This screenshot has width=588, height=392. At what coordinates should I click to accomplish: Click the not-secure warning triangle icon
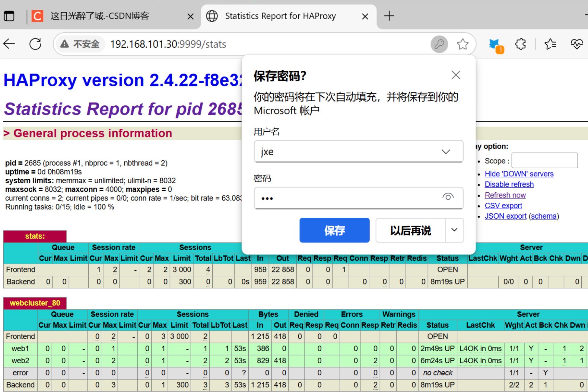point(64,44)
